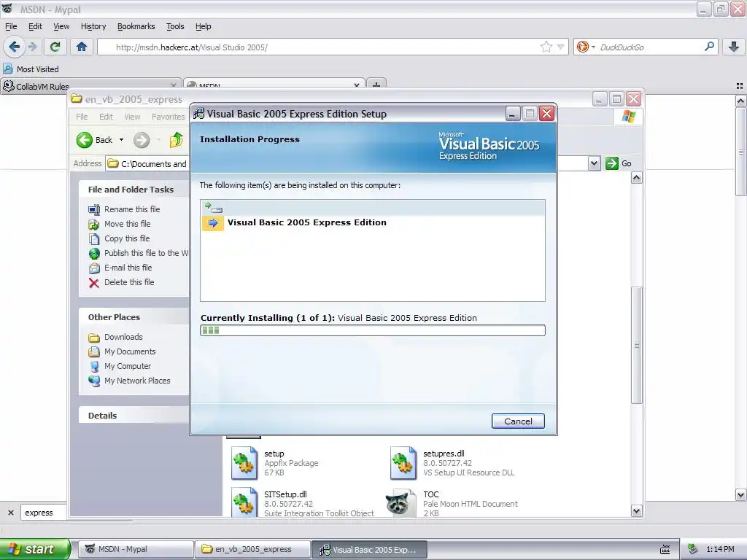Reload the MSDN page

[x=55, y=47]
